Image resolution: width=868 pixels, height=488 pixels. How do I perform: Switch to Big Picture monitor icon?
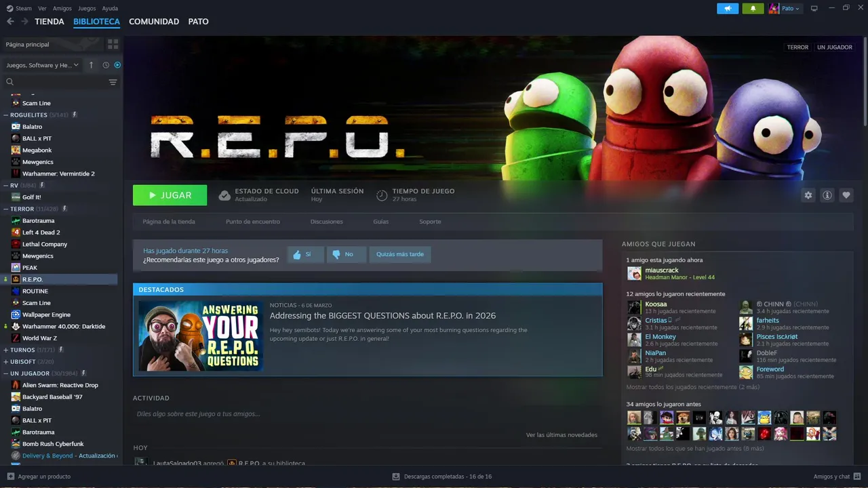click(814, 9)
